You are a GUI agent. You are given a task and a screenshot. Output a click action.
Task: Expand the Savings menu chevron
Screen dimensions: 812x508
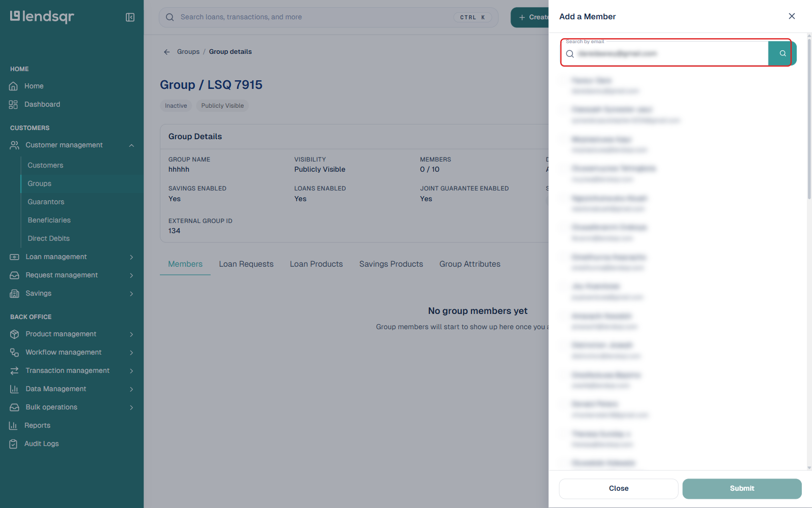(131, 294)
